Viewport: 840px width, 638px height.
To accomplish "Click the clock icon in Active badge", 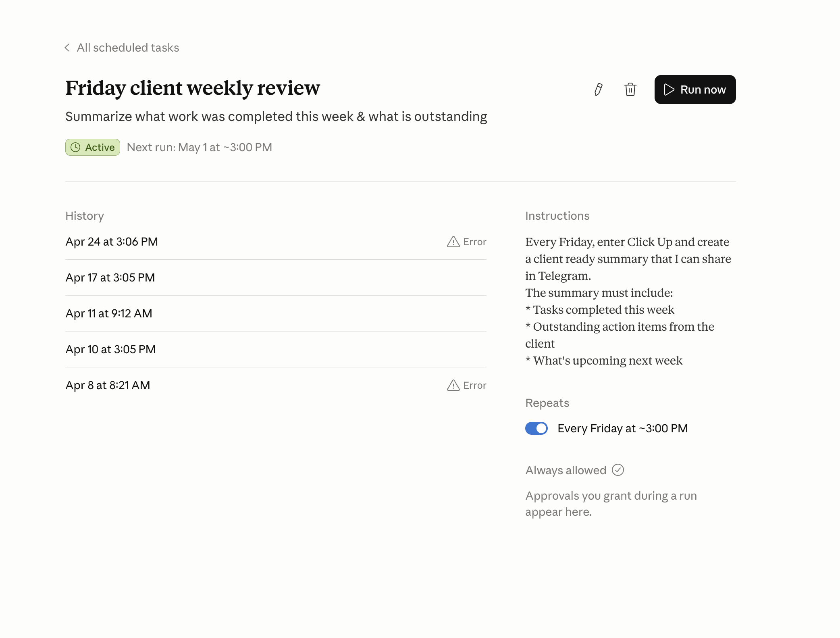I will (75, 147).
